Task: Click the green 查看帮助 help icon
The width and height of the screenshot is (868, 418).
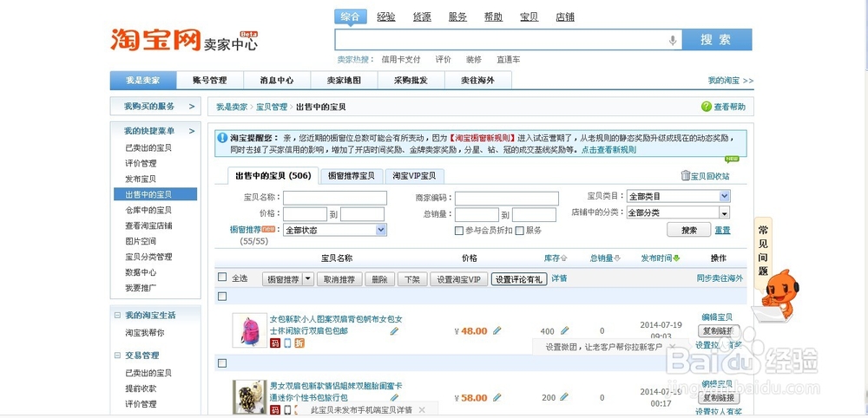Action: (x=706, y=107)
